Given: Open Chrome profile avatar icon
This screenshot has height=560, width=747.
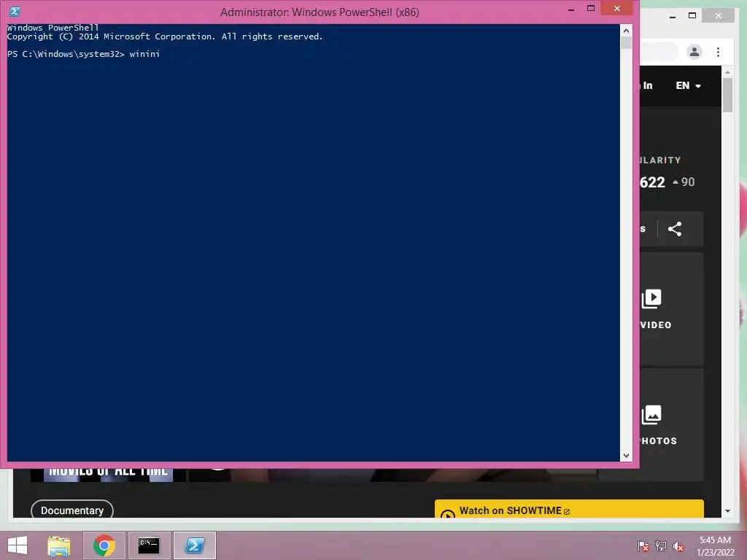Looking at the screenshot, I should click(694, 52).
